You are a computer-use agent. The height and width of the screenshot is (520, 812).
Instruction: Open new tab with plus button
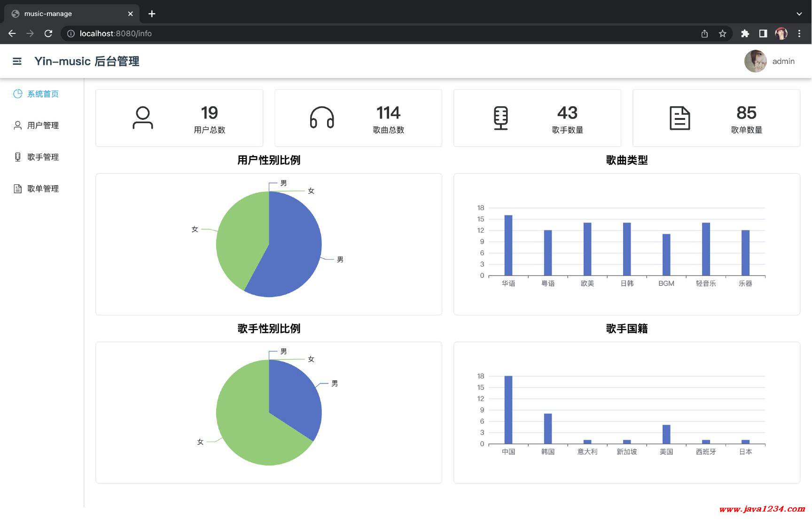tap(152, 14)
